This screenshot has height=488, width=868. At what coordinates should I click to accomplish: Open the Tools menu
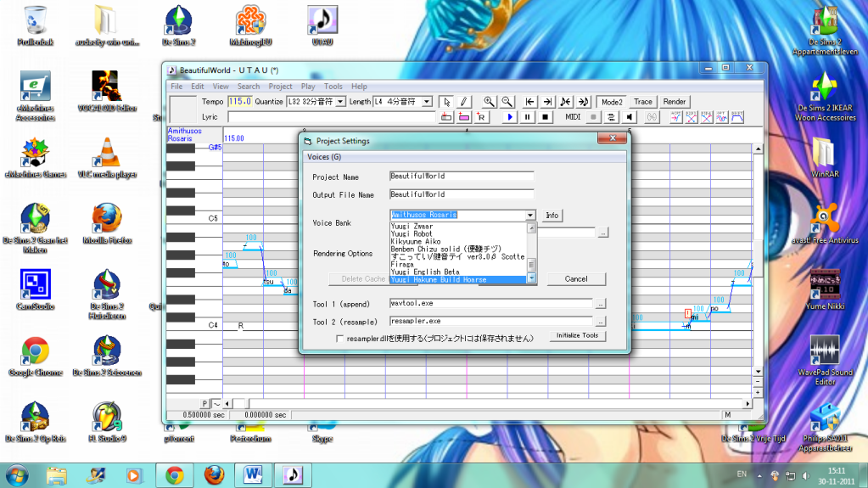pyautogui.click(x=333, y=87)
